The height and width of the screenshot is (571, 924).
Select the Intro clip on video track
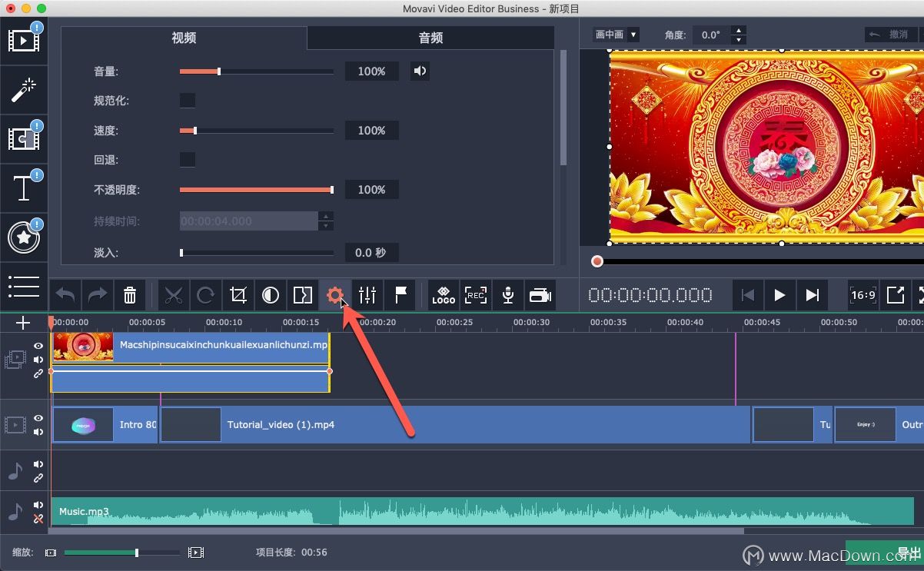click(105, 425)
